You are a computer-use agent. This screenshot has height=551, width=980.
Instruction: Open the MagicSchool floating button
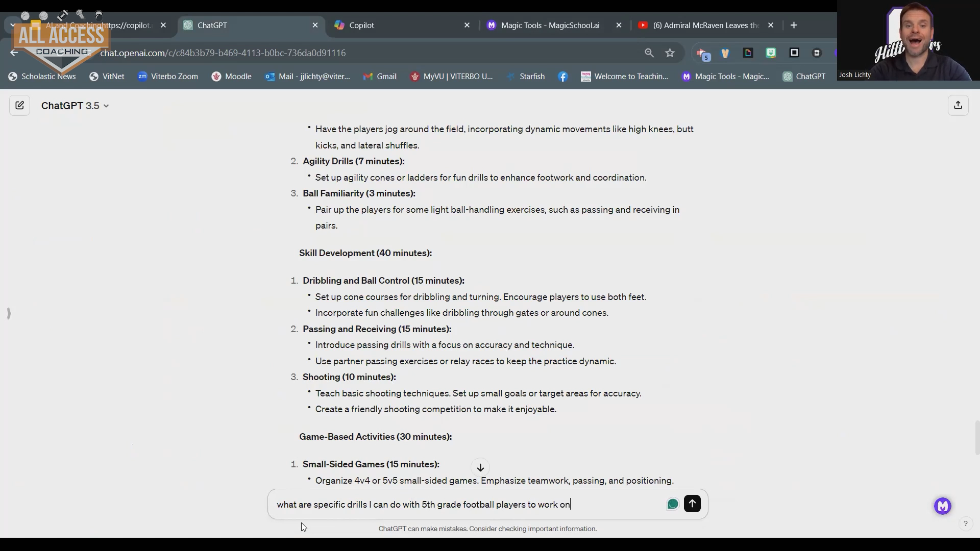click(x=943, y=506)
